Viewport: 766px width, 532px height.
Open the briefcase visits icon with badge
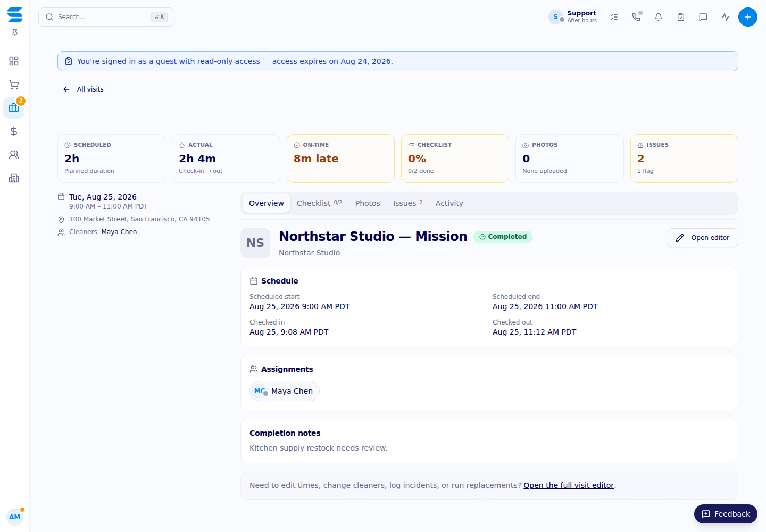pyautogui.click(x=14, y=108)
